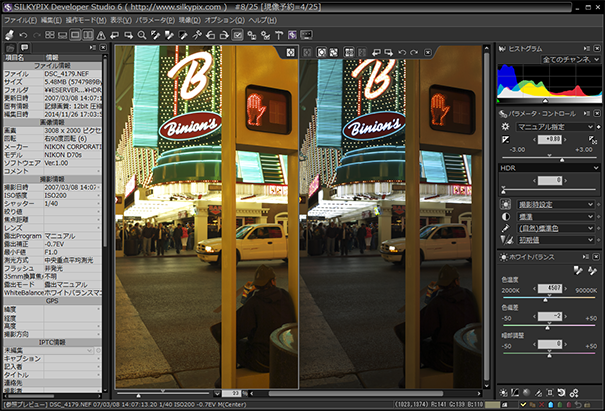The width and height of the screenshot is (605, 411).
Task: Click the batch development of marked icon
Action: (x=265, y=36)
